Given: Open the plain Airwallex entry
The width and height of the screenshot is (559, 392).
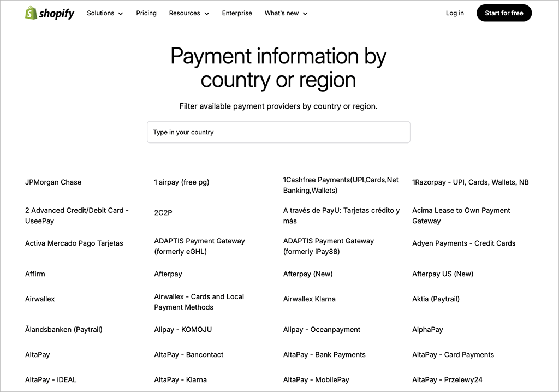Looking at the screenshot, I should coord(39,299).
